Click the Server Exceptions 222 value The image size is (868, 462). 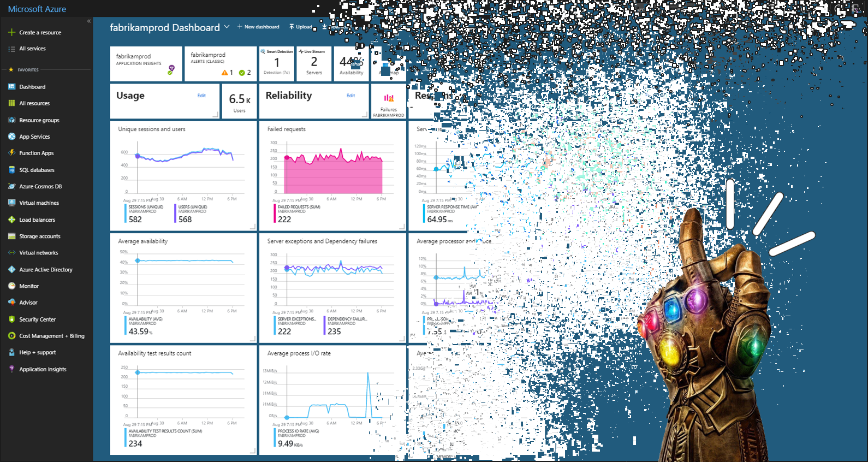(284, 331)
